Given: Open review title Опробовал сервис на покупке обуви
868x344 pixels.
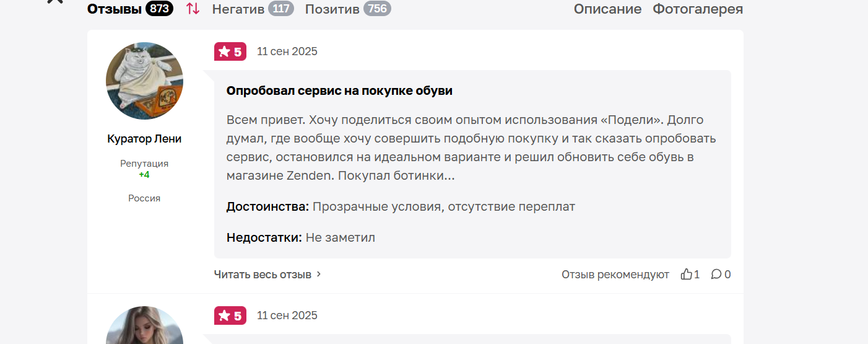Looking at the screenshot, I should click(x=339, y=90).
